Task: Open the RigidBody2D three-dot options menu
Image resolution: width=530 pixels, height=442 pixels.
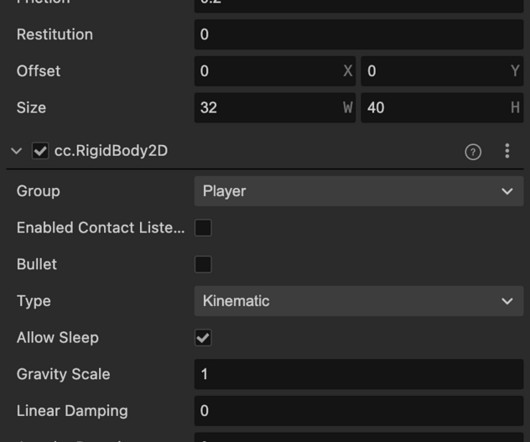Action: tap(507, 151)
